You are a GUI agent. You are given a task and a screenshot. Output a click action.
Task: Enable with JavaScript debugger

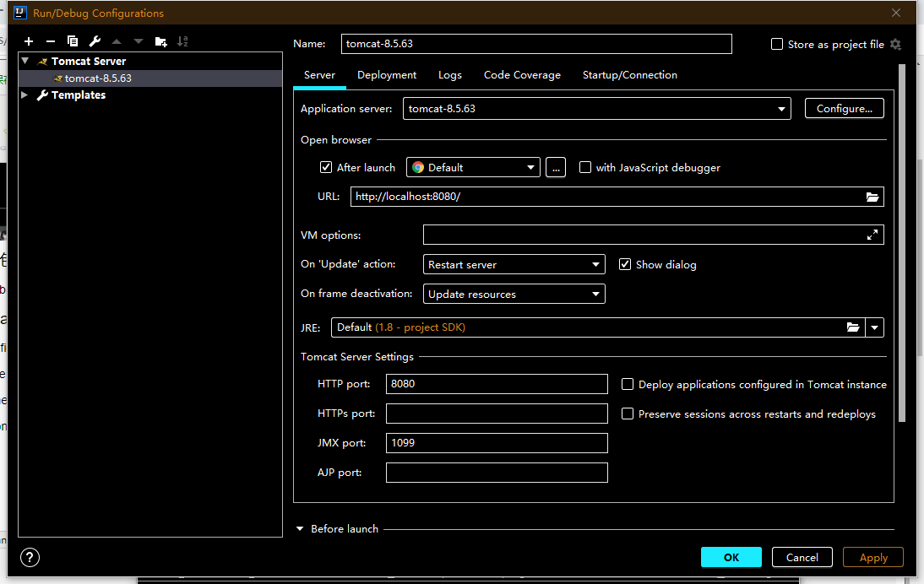[585, 167]
